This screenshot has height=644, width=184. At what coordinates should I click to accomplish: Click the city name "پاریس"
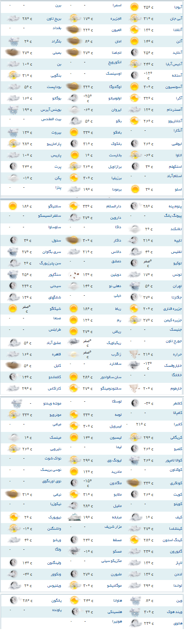(56, 156)
